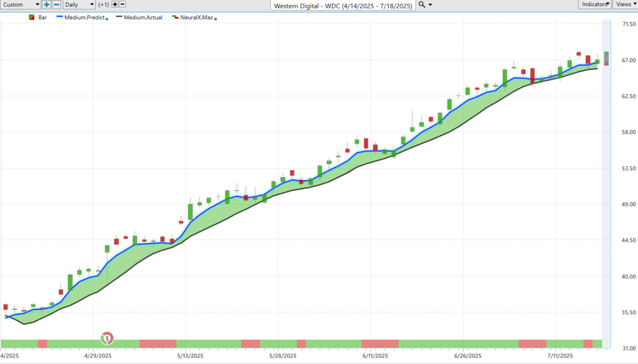Click the Bar legend candle icon
Image resolution: width=638 pixels, height=364 pixels.
pos(32,17)
